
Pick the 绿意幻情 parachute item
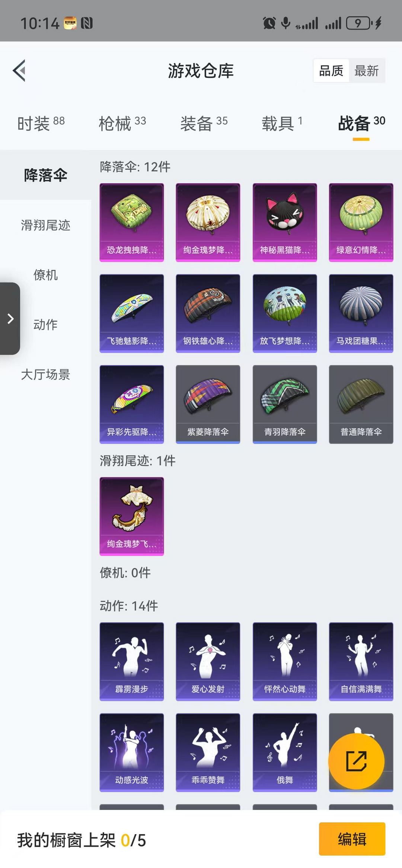click(361, 222)
